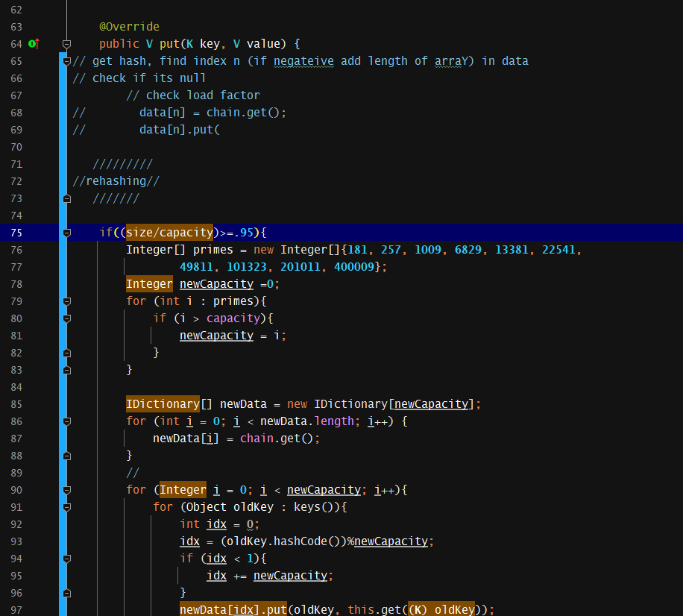Screen dimensions: 683x616
Task: Click line number 75 in the gutter
Action: tap(16, 233)
